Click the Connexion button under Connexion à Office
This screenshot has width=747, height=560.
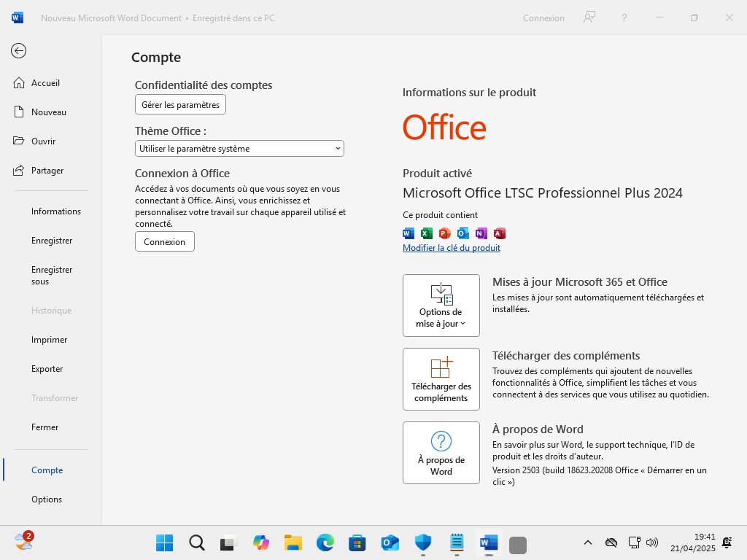pos(164,242)
